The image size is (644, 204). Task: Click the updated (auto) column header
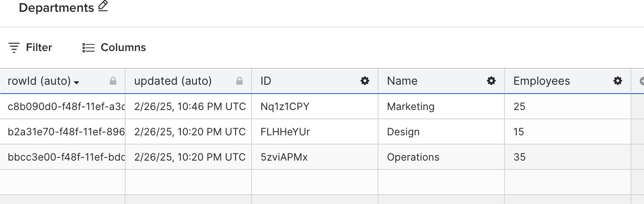point(173,81)
